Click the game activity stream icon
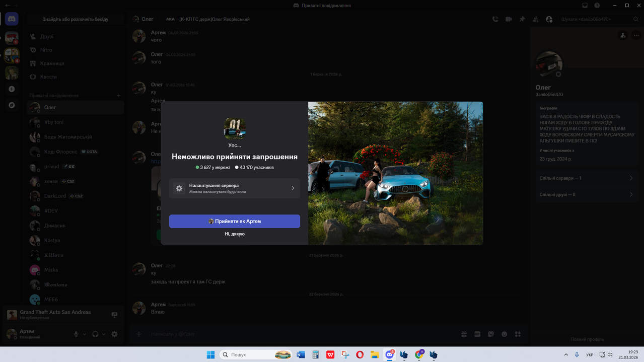The image size is (644, 362). [114, 315]
